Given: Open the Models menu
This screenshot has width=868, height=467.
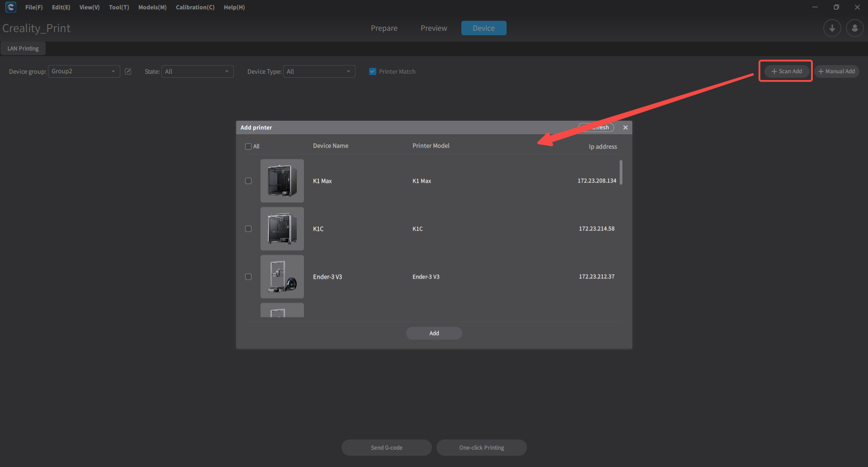Looking at the screenshot, I should [152, 7].
